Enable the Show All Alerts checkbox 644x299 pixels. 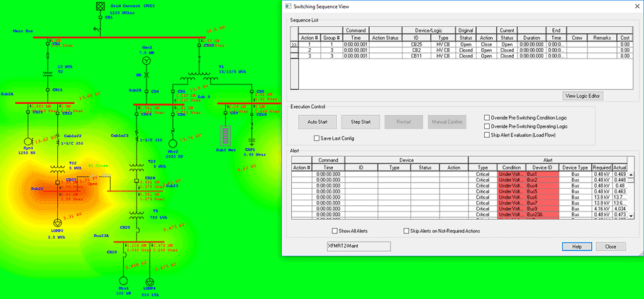tap(335, 231)
